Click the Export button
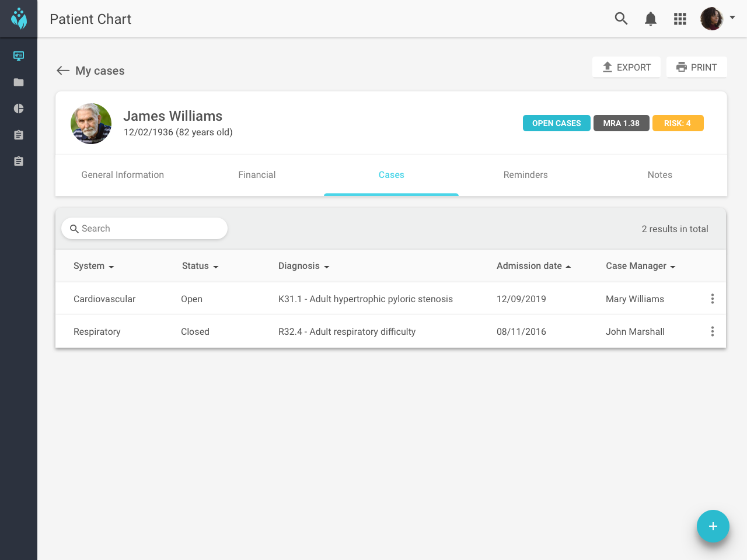The width and height of the screenshot is (747, 560). point(626,67)
